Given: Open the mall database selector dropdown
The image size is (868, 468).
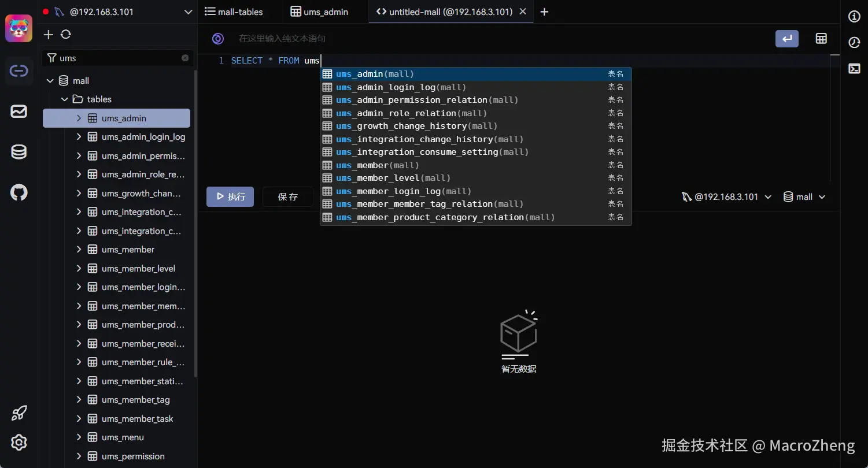Looking at the screenshot, I should [804, 197].
